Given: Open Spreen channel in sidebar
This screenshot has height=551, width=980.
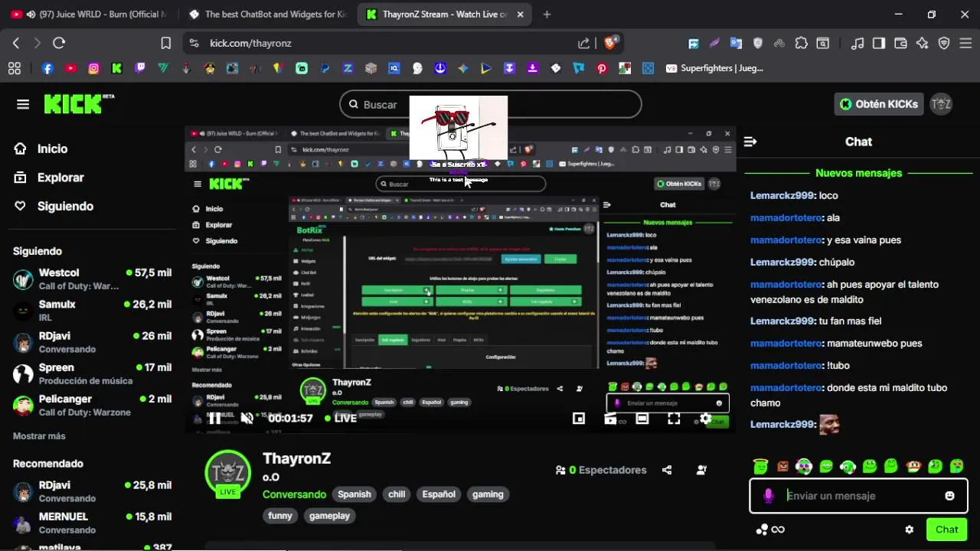Looking at the screenshot, I should 92,373.
